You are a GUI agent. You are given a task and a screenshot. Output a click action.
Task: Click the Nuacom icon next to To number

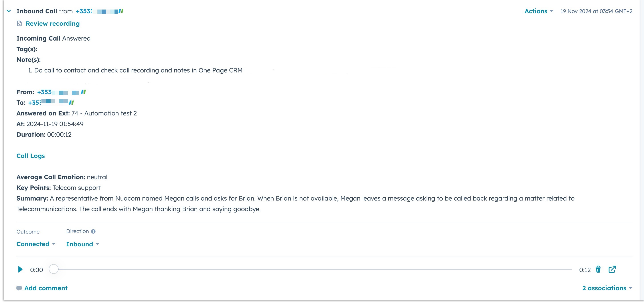tap(71, 103)
